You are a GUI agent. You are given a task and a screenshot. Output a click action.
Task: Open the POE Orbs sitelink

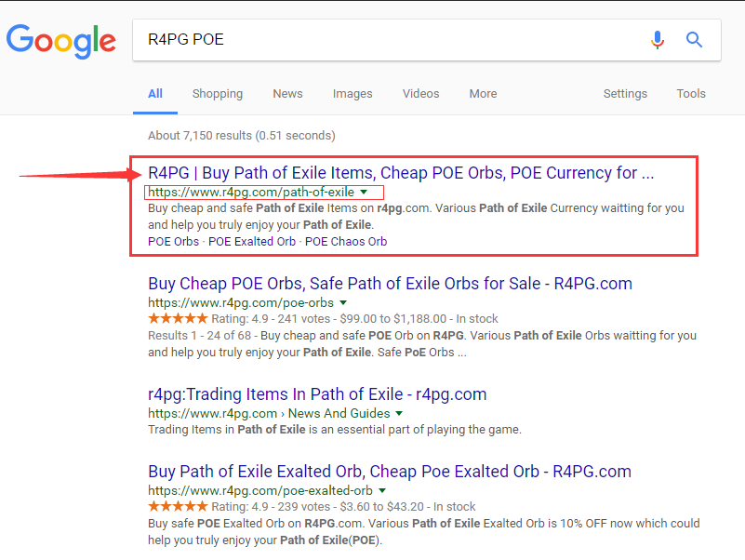point(173,242)
